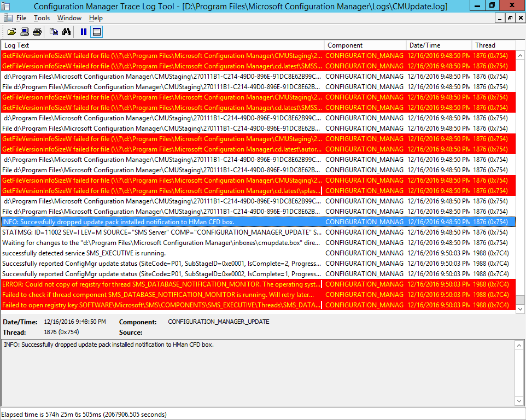Image resolution: width=526 pixels, height=420 pixels.
Task: Click the log list scroll up arrow
Action: point(521,56)
